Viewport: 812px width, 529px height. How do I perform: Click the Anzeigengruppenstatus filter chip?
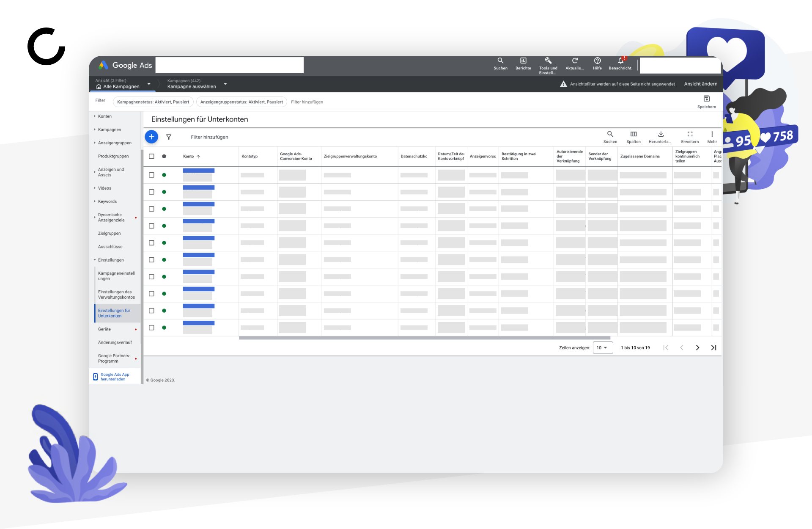[241, 102]
